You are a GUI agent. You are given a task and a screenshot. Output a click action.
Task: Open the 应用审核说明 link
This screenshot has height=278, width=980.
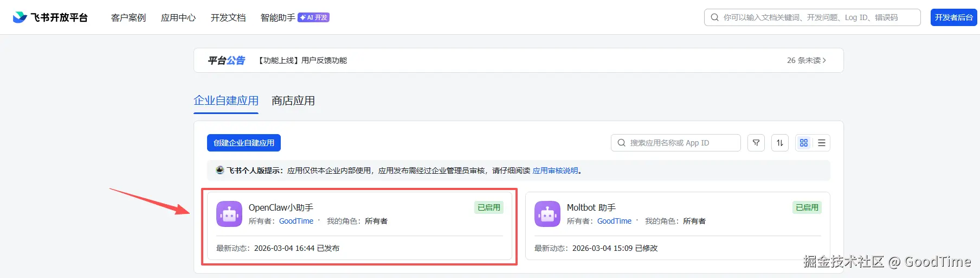pyautogui.click(x=555, y=170)
